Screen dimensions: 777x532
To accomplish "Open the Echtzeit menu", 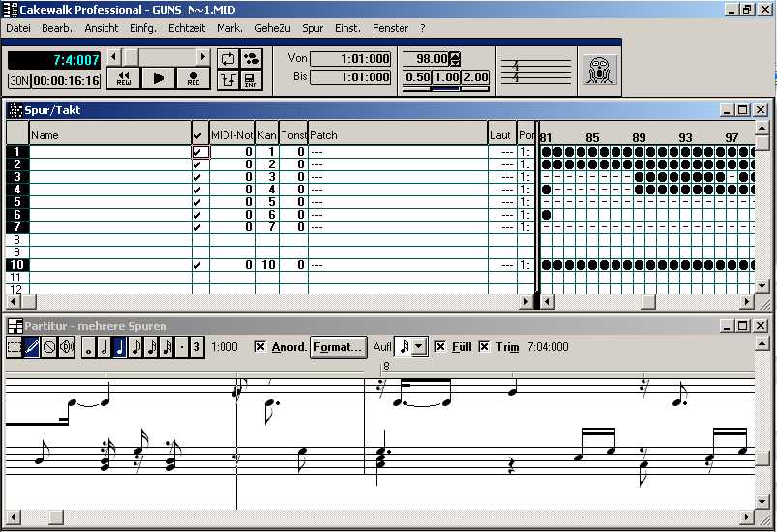I will pyautogui.click(x=187, y=28).
